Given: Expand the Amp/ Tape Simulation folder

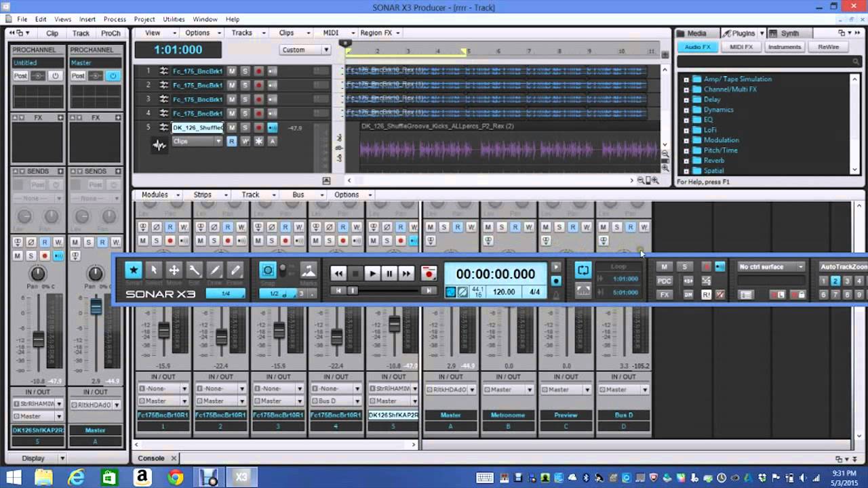Looking at the screenshot, I should (686, 79).
